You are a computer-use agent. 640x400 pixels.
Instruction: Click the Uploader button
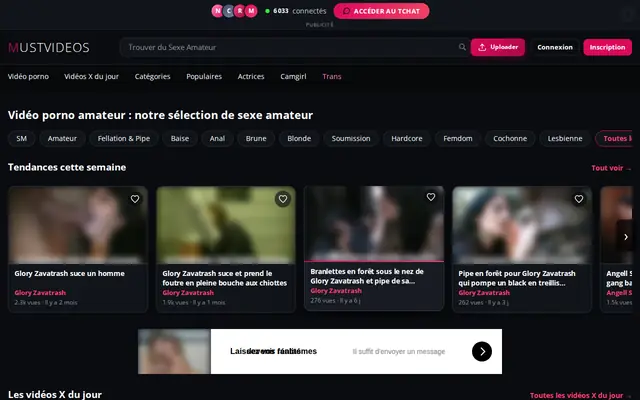498,47
